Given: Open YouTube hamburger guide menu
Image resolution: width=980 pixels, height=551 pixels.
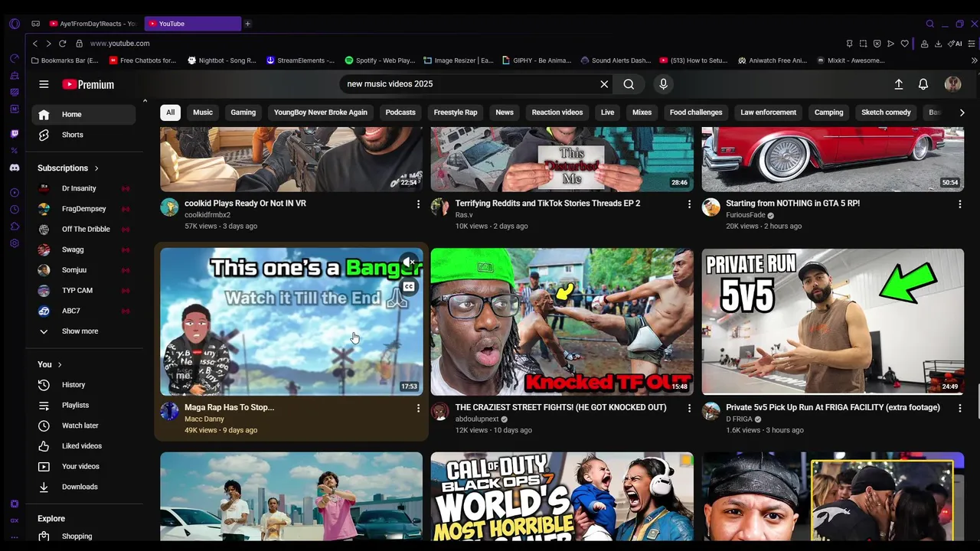Looking at the screenshot, I should pyautogui.click(x=44, y=84).
